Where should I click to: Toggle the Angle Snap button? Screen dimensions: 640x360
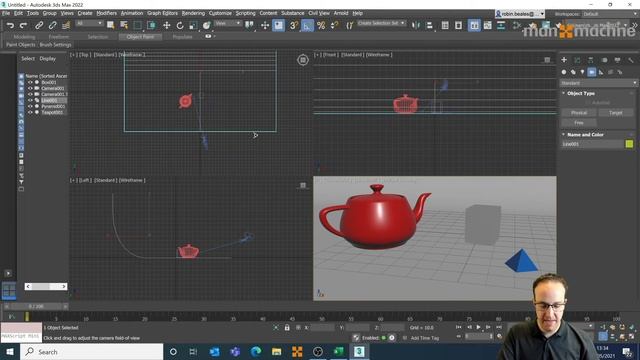pyautogui.click(x=307, y=25)
